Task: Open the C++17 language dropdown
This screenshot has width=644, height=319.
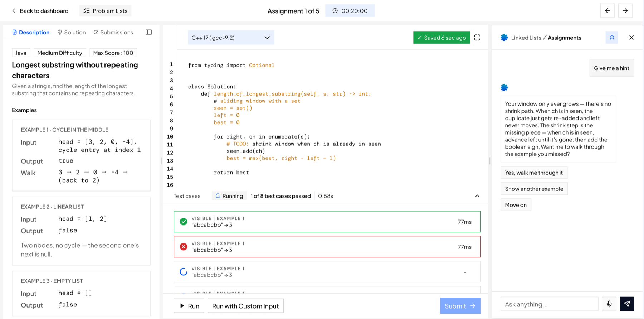Action: [231, 38]
